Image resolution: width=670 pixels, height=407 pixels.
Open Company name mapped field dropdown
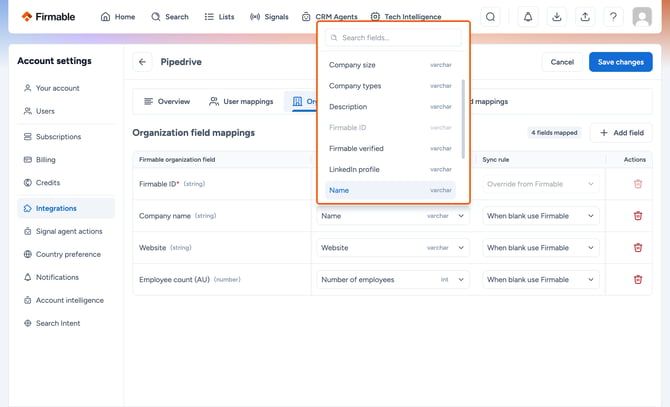tap(393, 216)
